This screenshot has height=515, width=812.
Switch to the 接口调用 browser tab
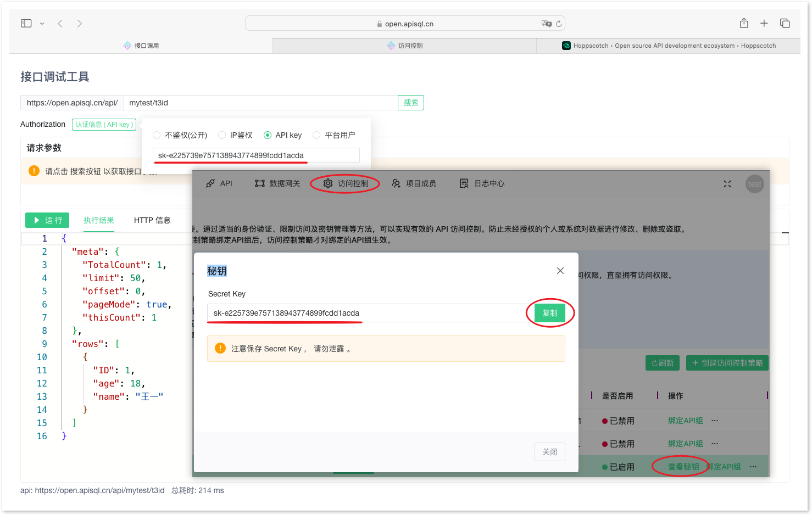[141, 46]
